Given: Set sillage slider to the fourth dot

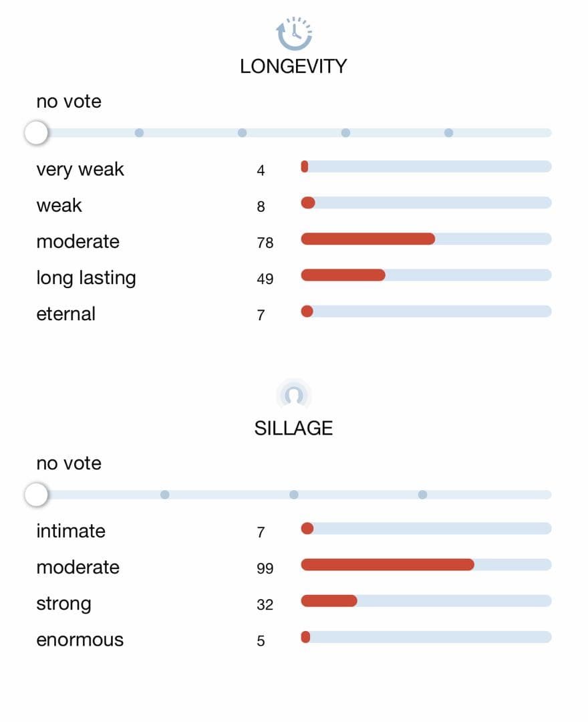Looking at the screenshot, I should point(423,495).
